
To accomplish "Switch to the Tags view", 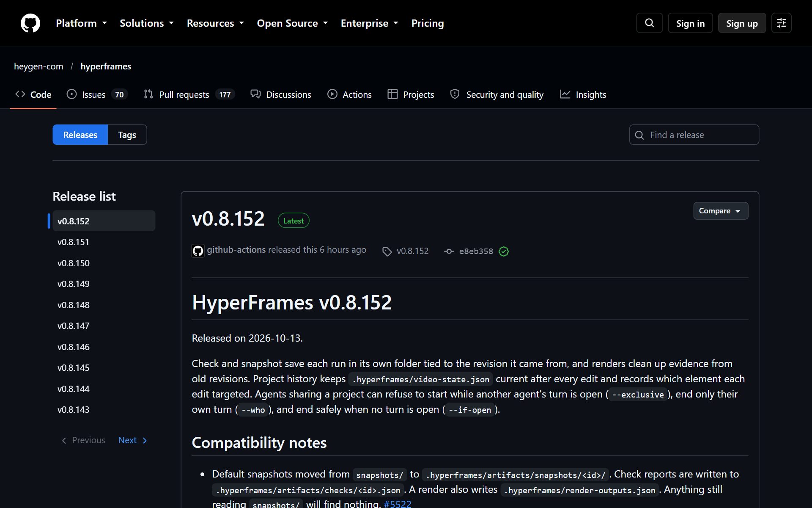I will click(x=127, y=135).
